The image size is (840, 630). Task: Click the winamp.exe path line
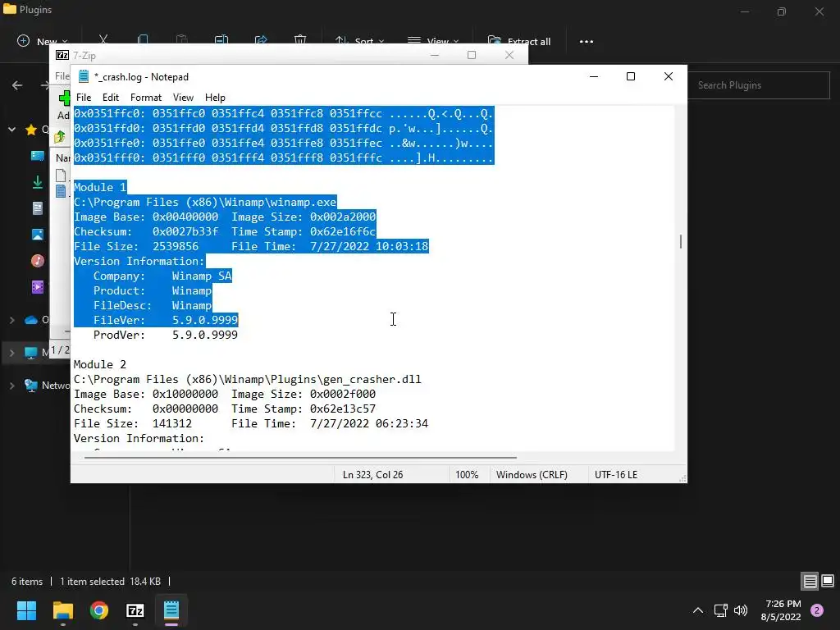click(x=205, y=202)
